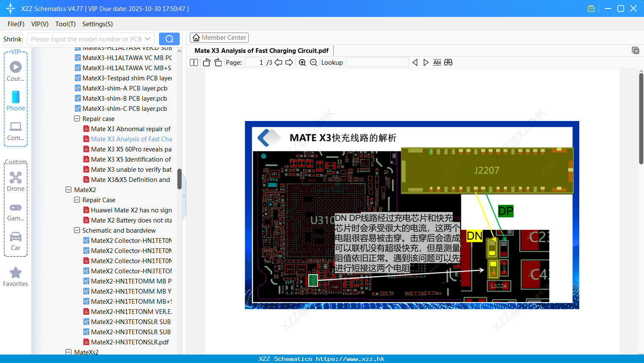Open model number dropdown arrow

tap(148, 39)
